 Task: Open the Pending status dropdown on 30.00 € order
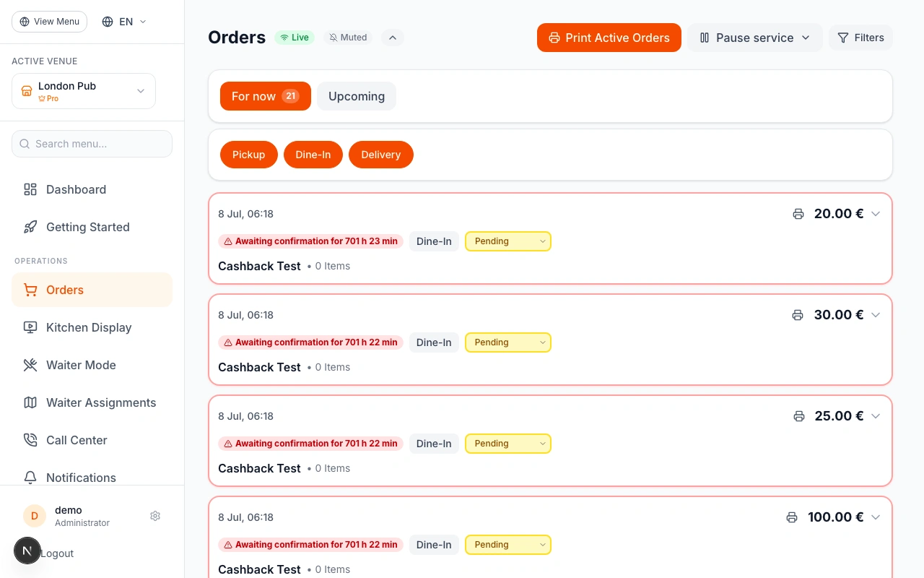pos(508,342)
